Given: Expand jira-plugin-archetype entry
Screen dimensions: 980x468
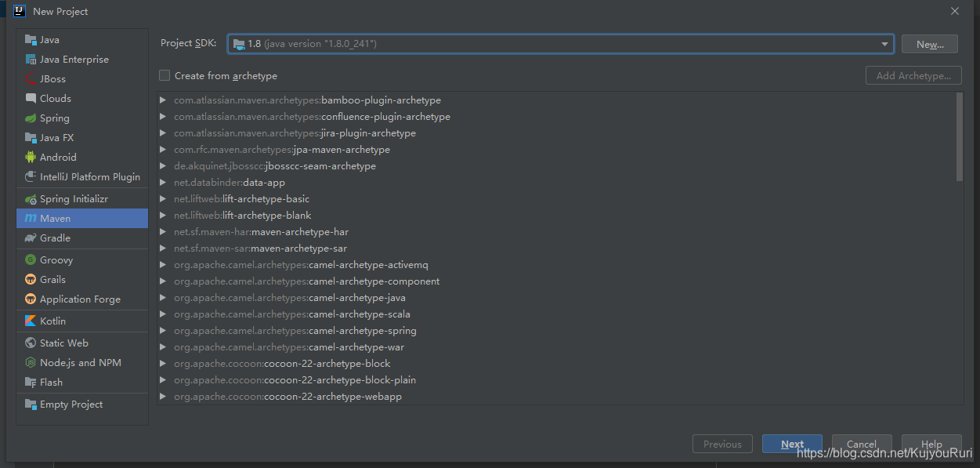Looking at the screenshot, I should [163, 133].
